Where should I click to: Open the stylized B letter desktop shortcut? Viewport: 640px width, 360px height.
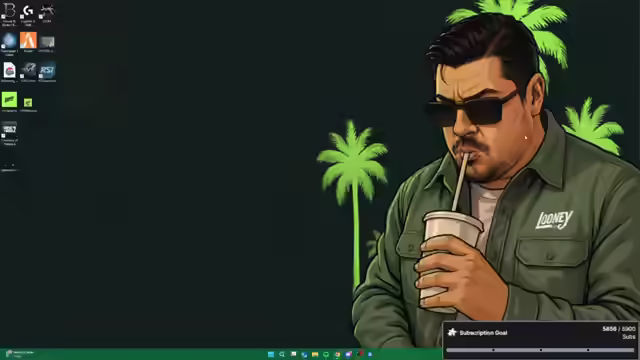(x=9, y=11)
